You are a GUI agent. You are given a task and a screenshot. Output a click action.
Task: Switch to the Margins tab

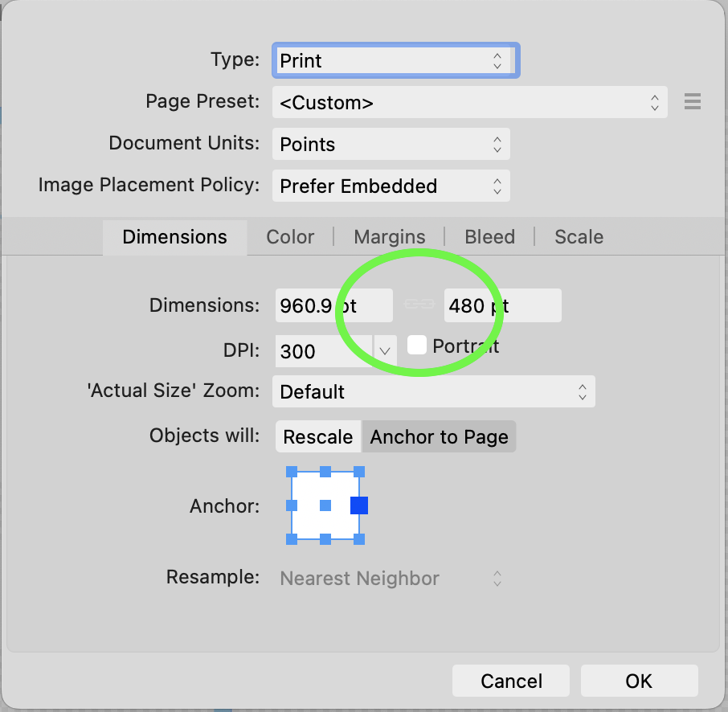tap(390, 237)
